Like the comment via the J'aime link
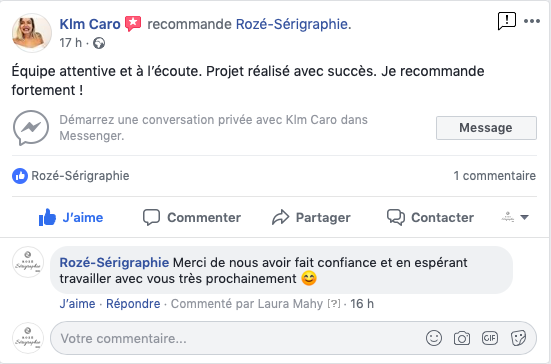 click(77, 304)
